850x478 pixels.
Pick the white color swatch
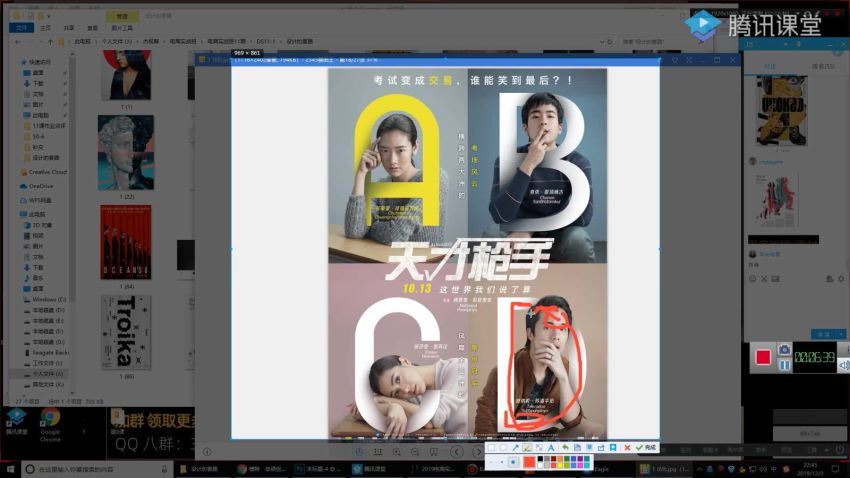[540, 466]
